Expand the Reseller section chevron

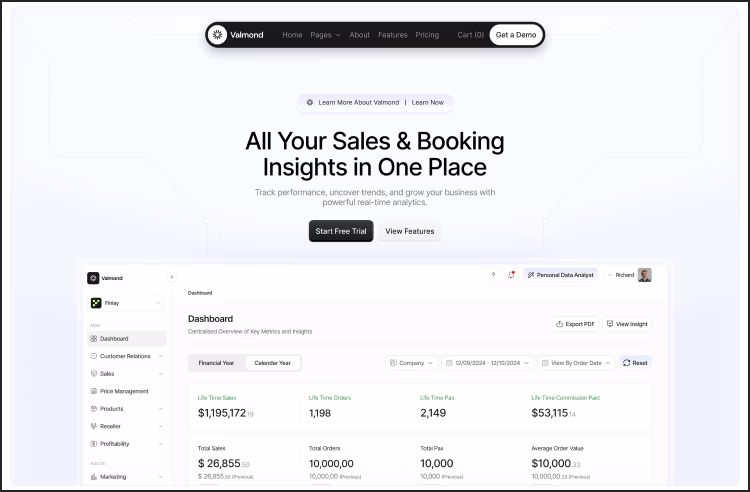(x=161, y=426)
